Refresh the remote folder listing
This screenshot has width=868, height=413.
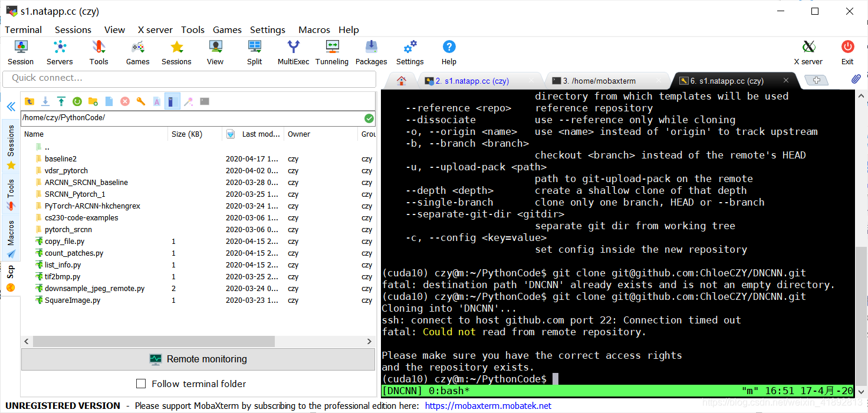pos(77,101)
